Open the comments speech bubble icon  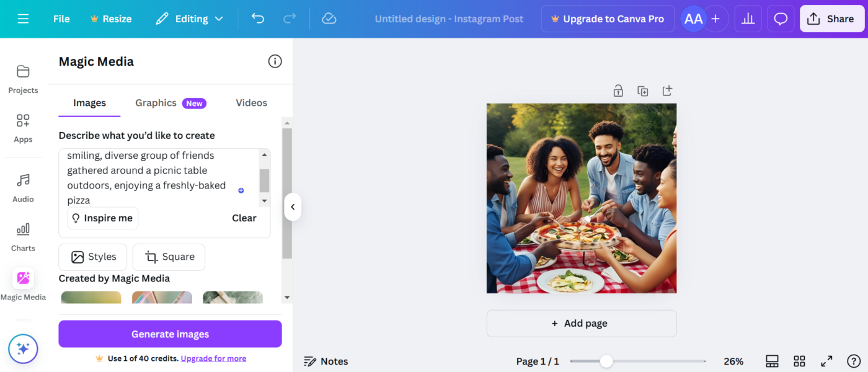pos(781,19)
